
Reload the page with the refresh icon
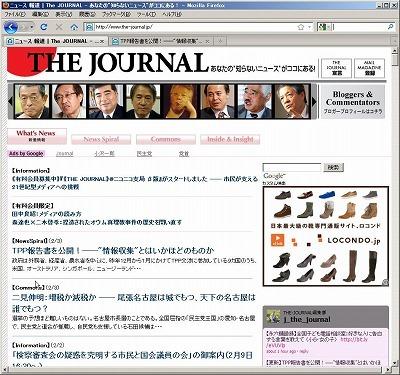pyautogui.click(x=43, y=27)
